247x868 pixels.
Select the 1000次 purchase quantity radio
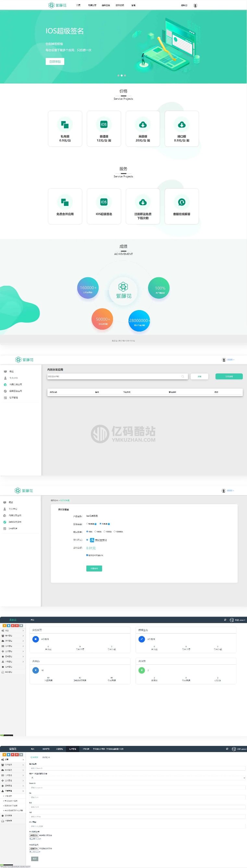(105, 532)
